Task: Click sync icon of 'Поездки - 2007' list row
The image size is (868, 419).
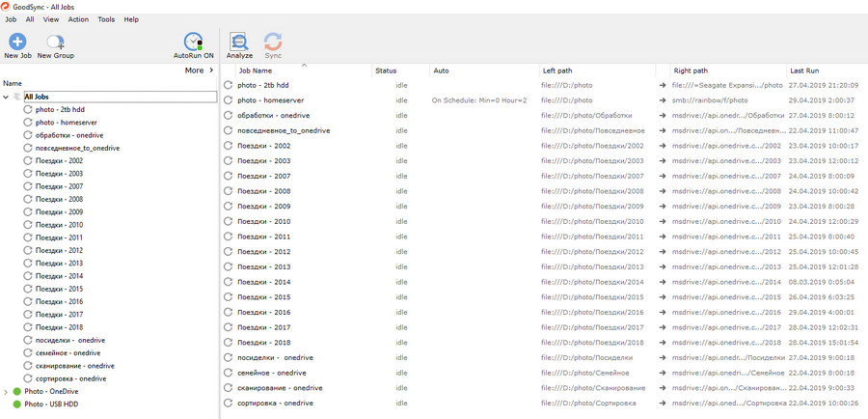Action: click(228, 177)
